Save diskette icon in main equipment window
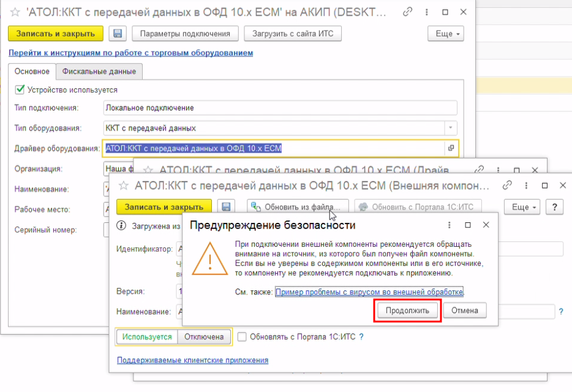The image size is (572, 392). [x=118, y=34]
